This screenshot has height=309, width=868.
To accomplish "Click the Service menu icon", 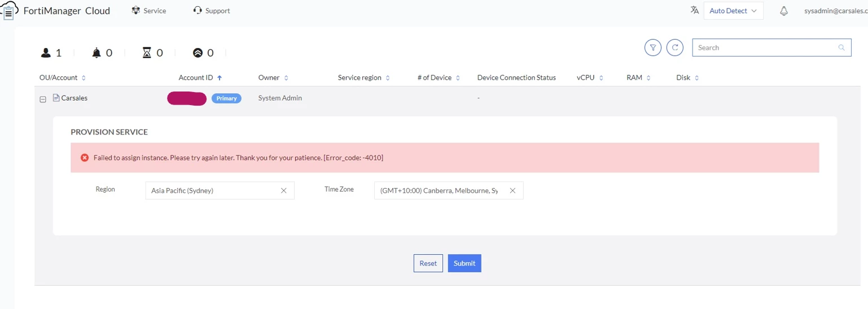I will pyautogui.click(x=135, y=10).
